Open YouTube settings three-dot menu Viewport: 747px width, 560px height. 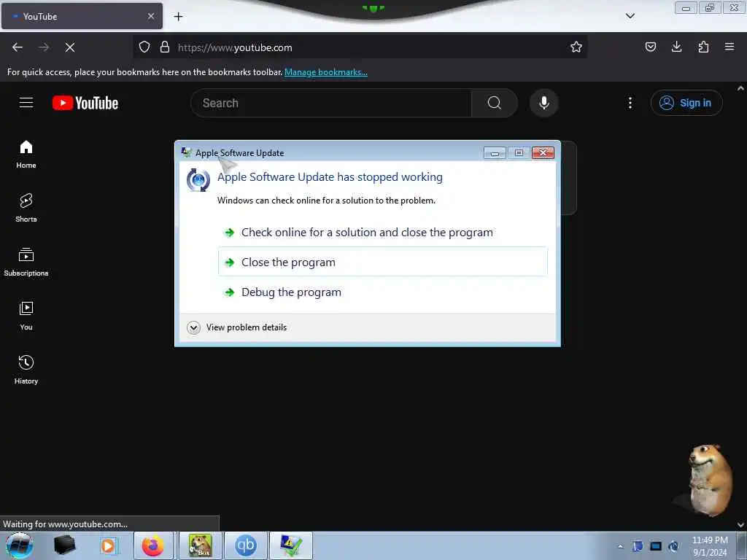tap(630, 103)
